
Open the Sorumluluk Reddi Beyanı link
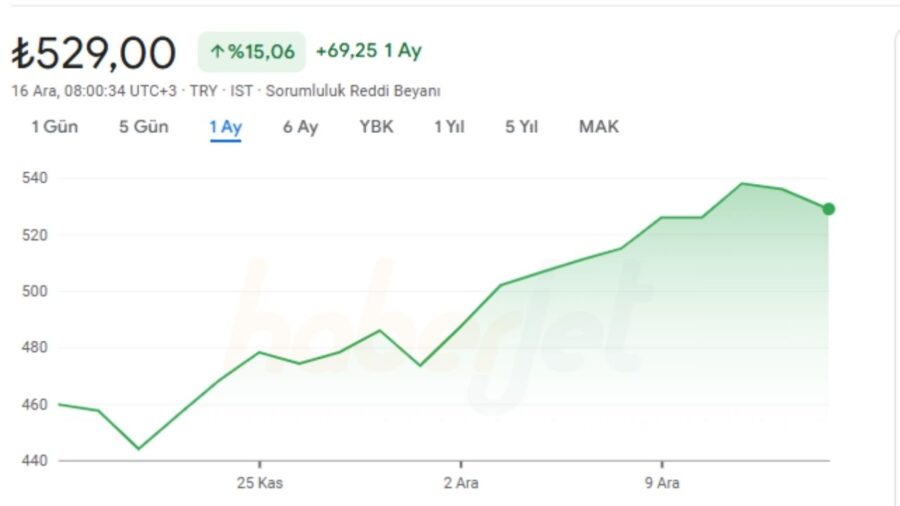[352, 91]
